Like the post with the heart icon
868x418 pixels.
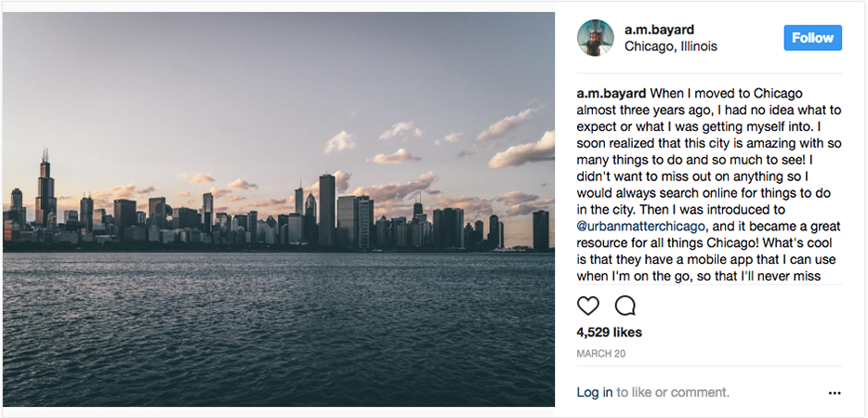(x=588, y=306)
